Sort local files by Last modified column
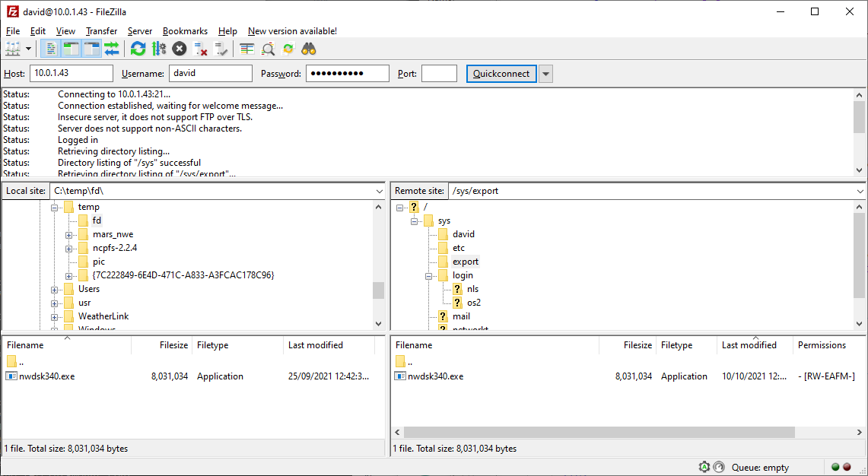Image resolution: width=868 pixels, height=476 pixels. pos(329,344)
